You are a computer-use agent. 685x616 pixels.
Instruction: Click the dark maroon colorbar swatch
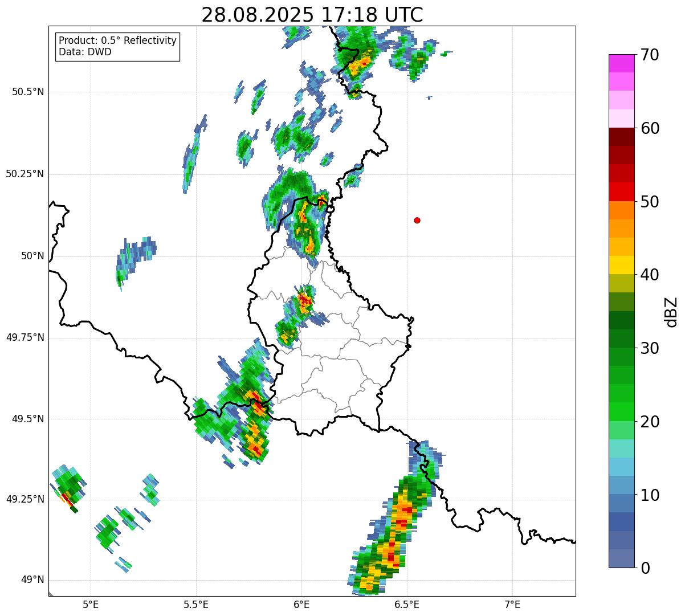pos(621,137)
